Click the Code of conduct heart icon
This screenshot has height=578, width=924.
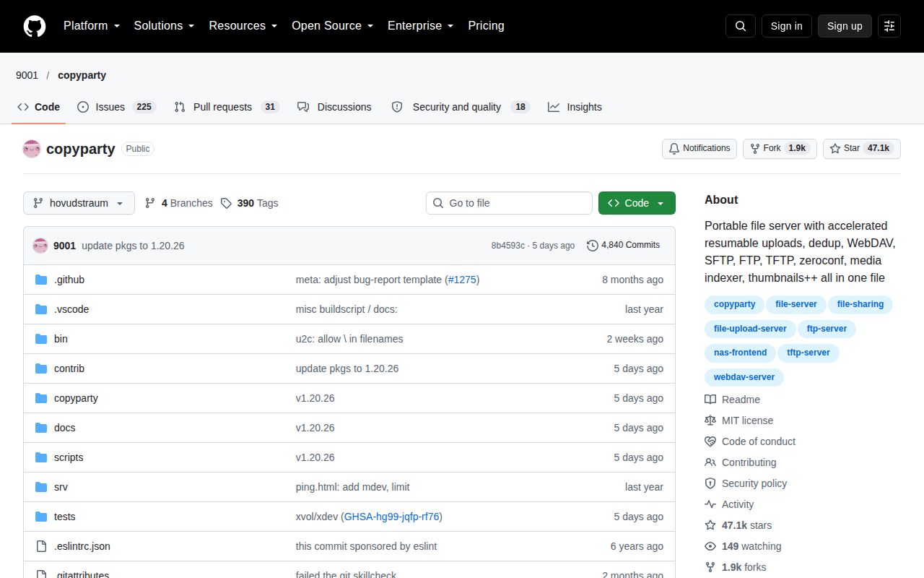pos(710,441)
